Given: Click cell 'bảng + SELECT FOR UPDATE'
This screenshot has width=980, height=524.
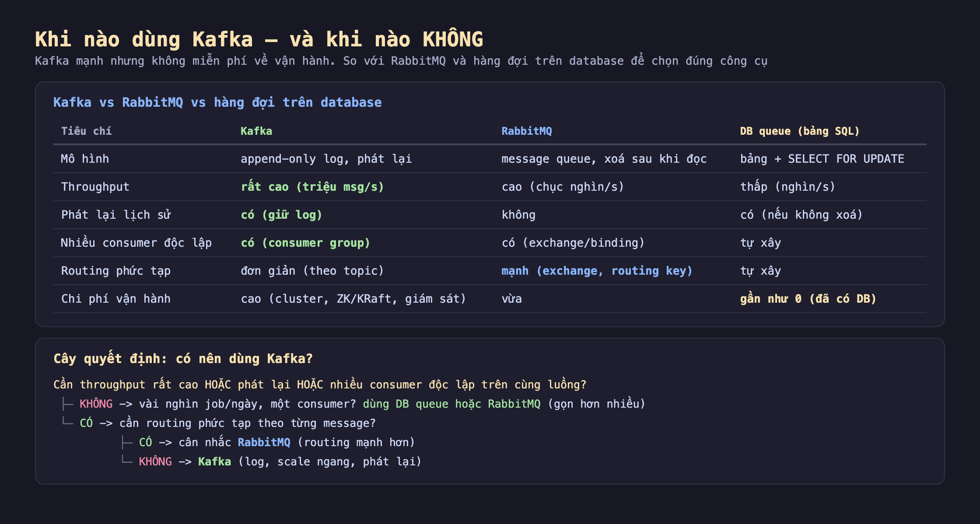Looking at the screenshot, I should tap(822, 159).
